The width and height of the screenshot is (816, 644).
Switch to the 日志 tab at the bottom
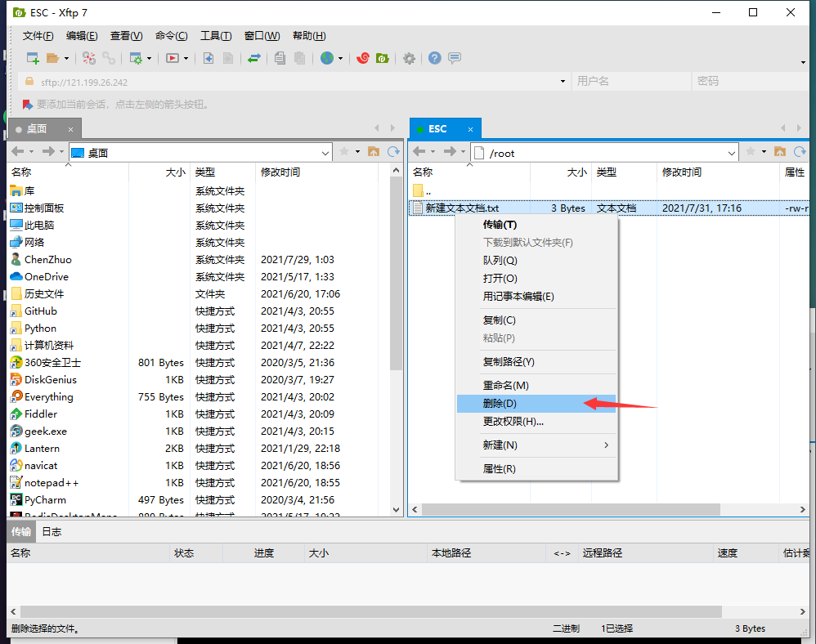click(x=52, y=530)
